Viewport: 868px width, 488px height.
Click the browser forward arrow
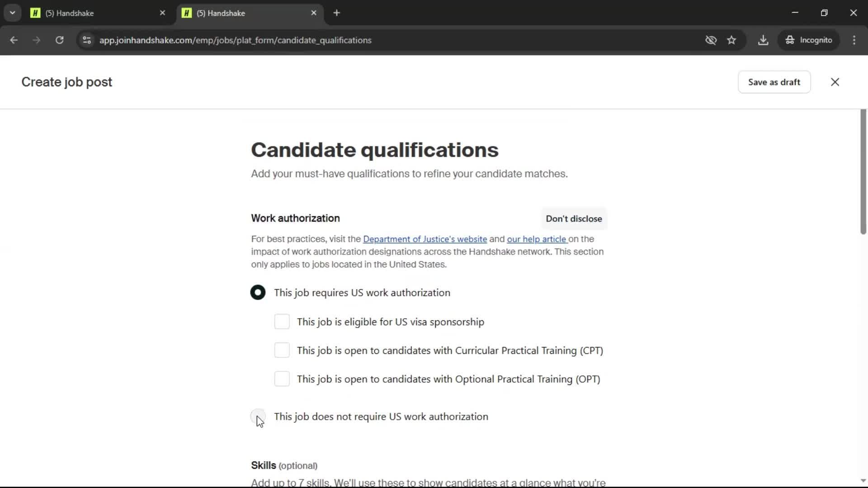tap(37, 40)
